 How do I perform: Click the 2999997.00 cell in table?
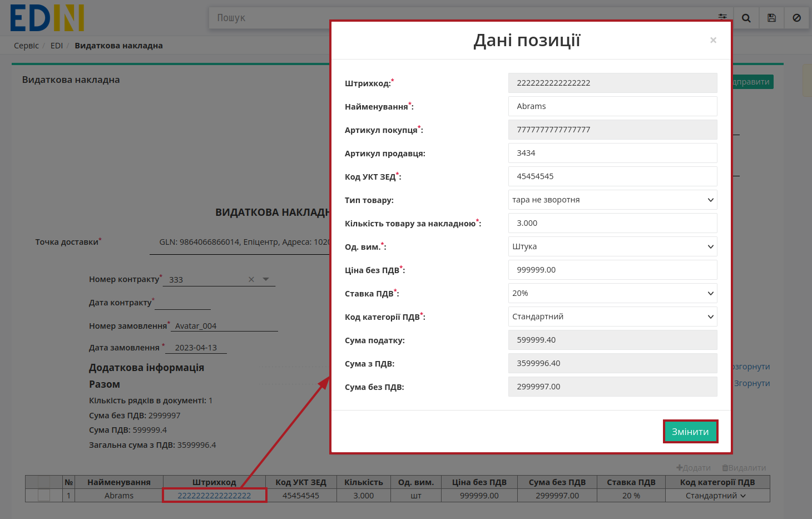click(557, 496)
